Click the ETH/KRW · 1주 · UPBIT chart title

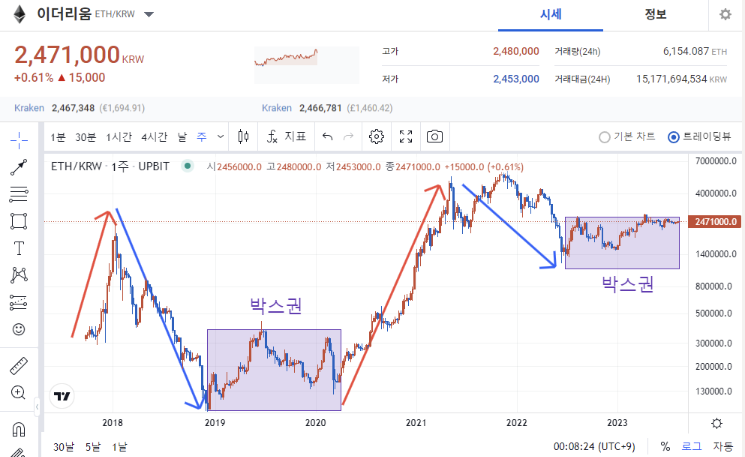pos(110,166)
